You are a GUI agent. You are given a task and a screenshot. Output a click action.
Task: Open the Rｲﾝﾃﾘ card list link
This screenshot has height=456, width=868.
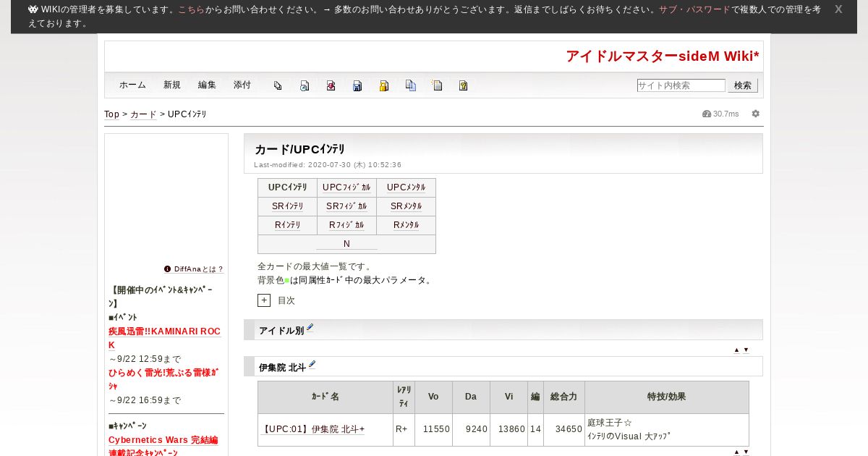tap(287, 225)
